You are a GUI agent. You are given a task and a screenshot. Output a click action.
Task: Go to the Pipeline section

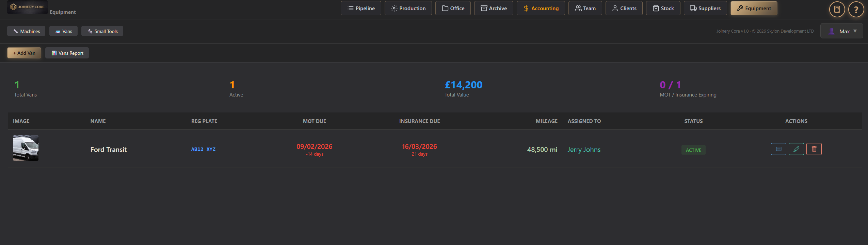point(361,8)
